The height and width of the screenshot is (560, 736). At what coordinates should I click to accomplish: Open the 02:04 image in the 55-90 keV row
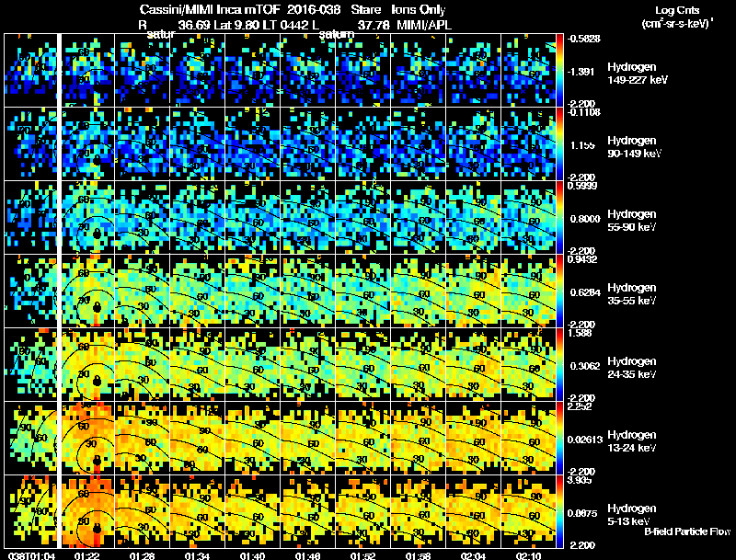tap(474, 217)
